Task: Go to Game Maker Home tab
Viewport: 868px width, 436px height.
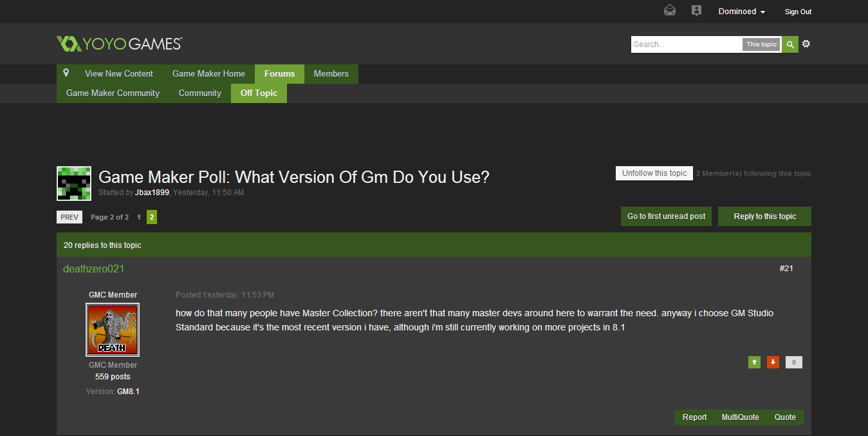Action: pos(208,74)
